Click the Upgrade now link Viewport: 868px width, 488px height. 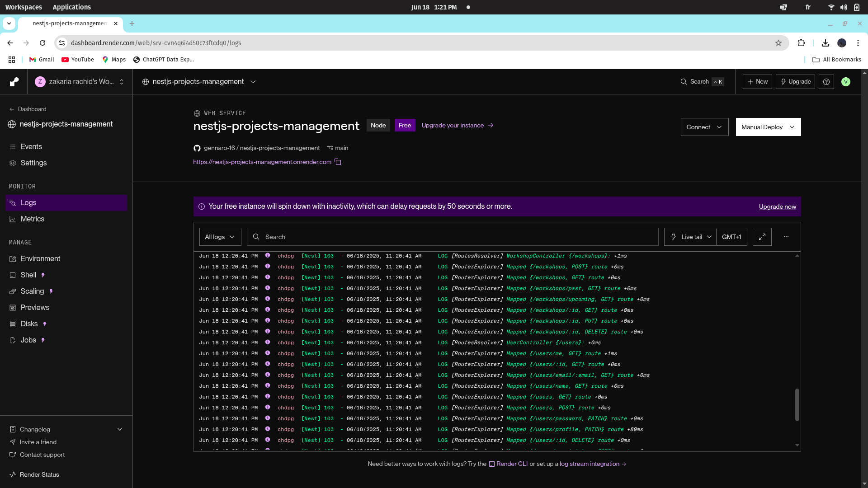(778, 206)
